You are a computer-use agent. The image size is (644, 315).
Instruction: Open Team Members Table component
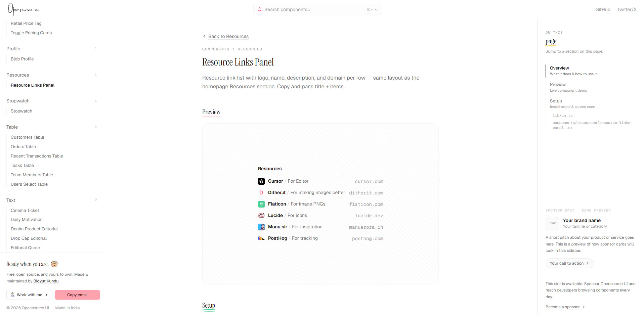point(32,175)
